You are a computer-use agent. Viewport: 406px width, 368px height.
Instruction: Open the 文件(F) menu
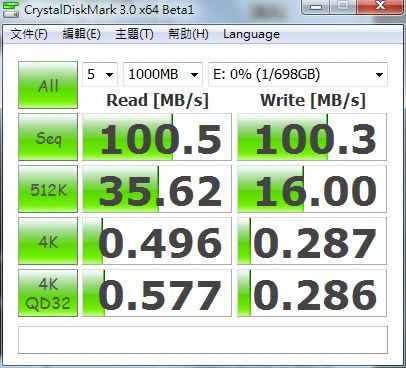29,34
